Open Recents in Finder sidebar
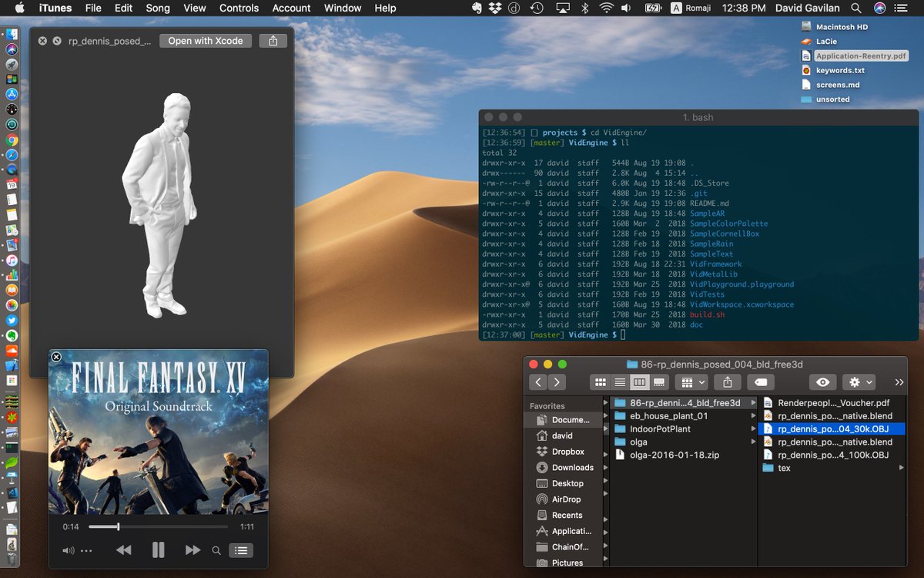Viewport: 924px width, 578px height. (567, 516)
